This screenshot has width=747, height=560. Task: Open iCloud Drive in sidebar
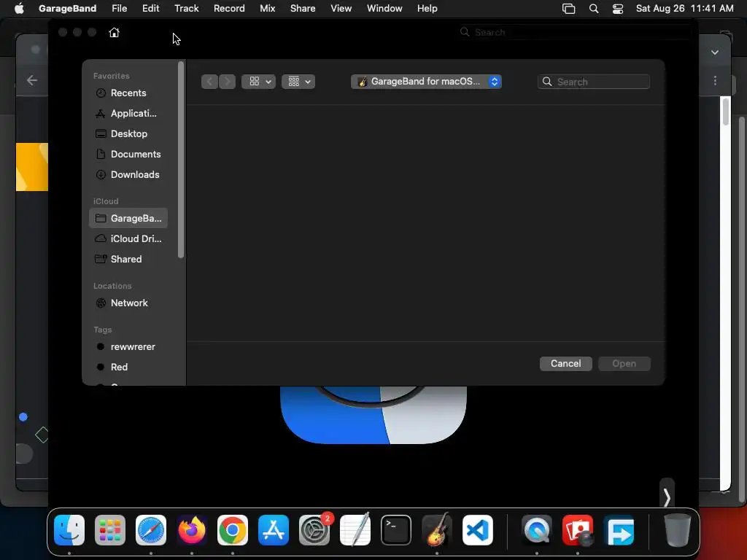pyautogui.click(x=128, y=238)
